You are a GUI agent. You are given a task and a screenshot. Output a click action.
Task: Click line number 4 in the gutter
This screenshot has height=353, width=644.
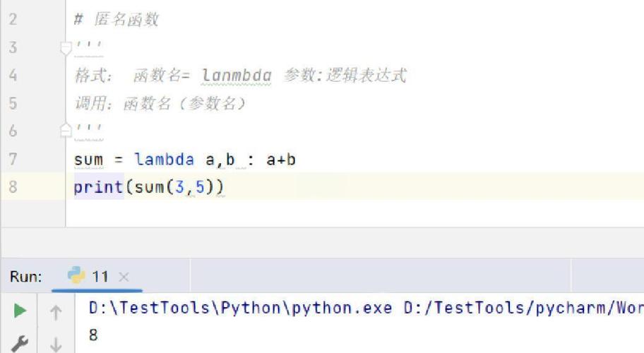(x=13, y=75)
